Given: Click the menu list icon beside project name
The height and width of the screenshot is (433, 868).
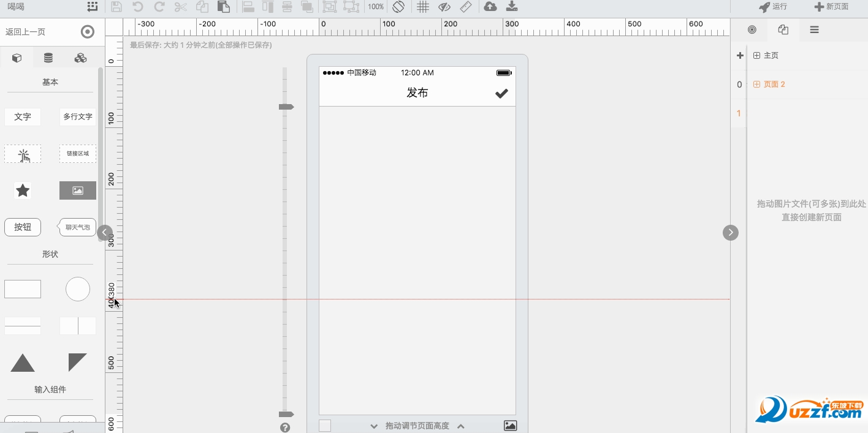Looking at the screenshot, I should 92,7.
